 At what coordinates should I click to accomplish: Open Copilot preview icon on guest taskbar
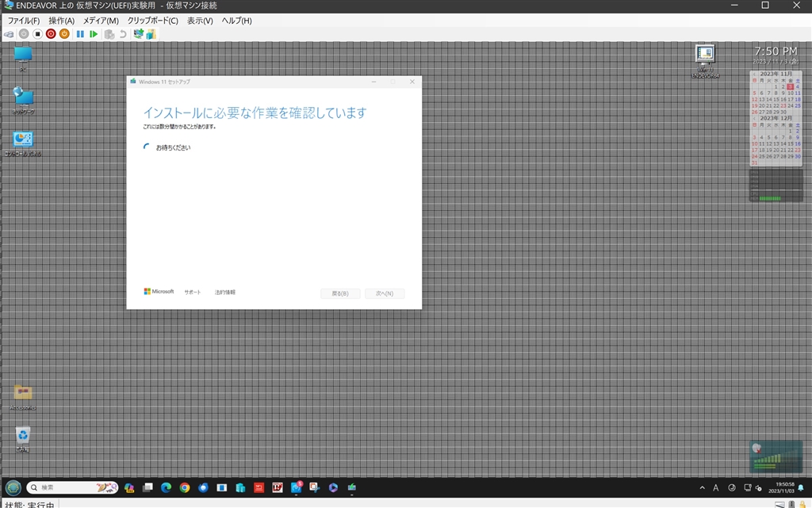pyautogui.click(x=129, y=487)
